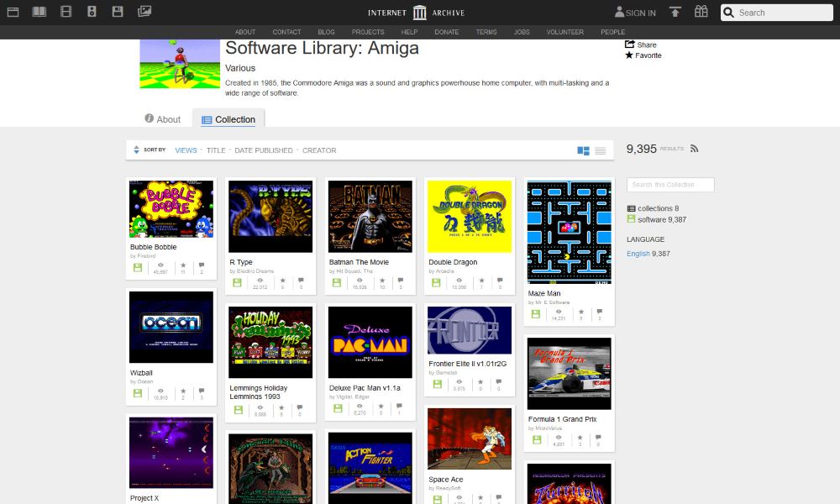Click the Upload arrow icon
The width and height of the screenshot is (840, 504).
pyautogui.click(x=675, y=12)
